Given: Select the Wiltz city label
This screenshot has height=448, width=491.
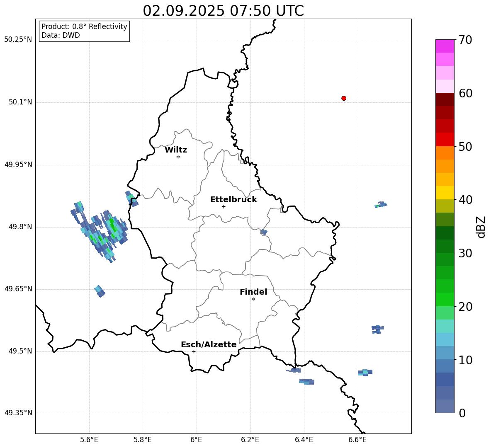Looking at the screenshot, I should [176, 150].
